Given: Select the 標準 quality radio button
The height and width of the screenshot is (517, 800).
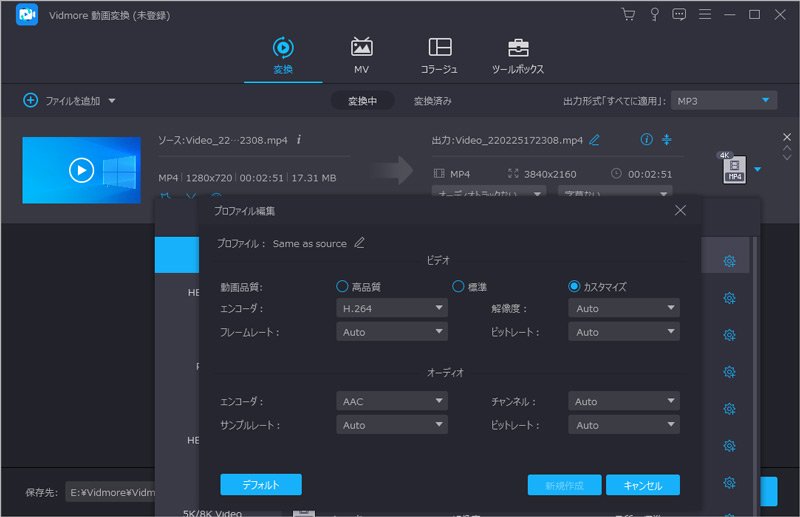Looking at the screenshot, I should click(x=458, y=286).
